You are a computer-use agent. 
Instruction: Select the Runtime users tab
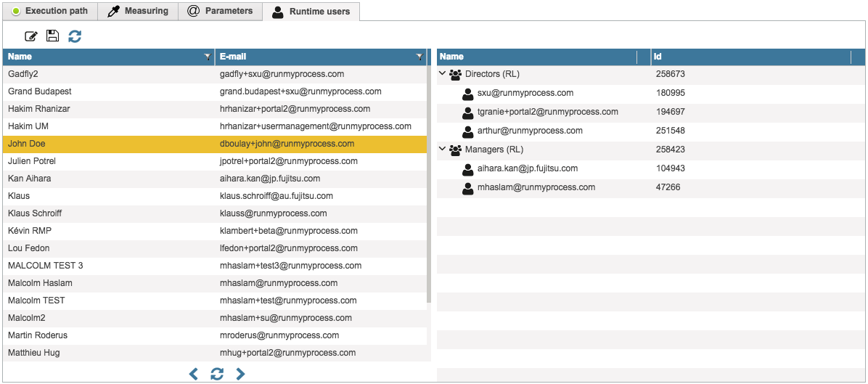click(x=311, y=11)
